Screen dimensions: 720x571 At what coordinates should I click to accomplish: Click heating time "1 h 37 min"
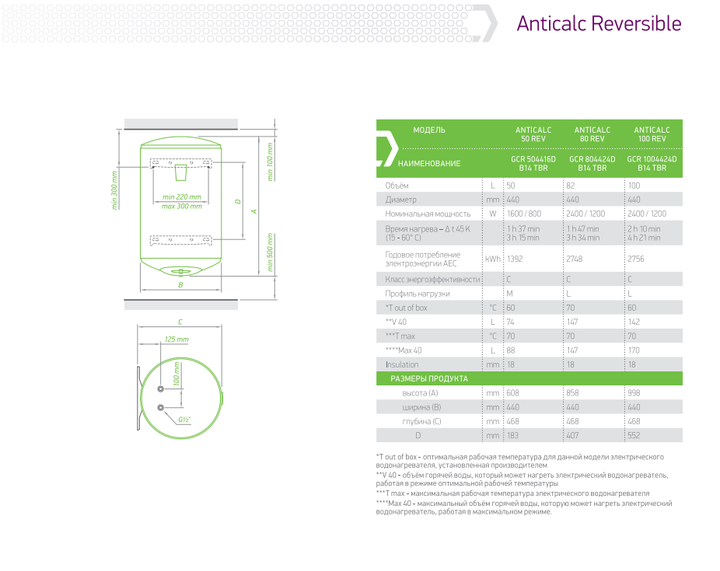coord(523,229)
